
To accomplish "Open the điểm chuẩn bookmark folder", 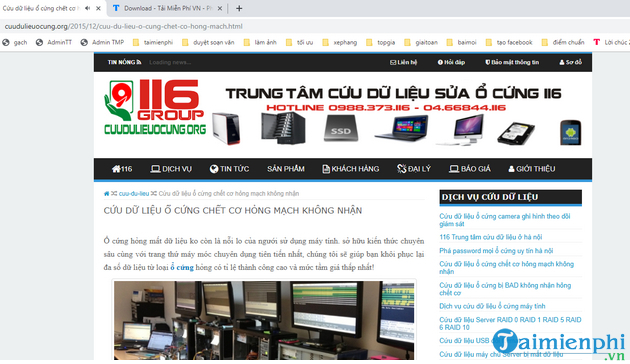I will 563,42.
